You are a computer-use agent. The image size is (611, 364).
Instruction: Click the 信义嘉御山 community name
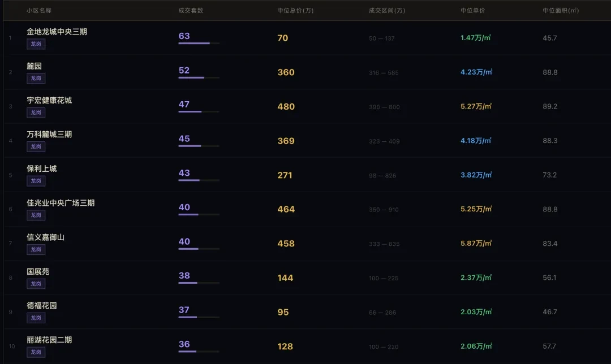(x=45, y=237)
